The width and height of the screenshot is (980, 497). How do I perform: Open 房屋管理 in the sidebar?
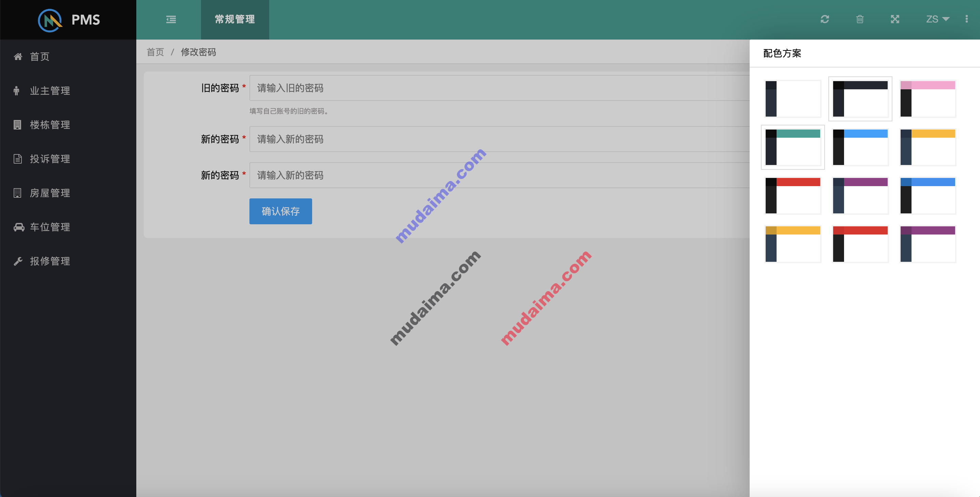(x=68, y=193)
